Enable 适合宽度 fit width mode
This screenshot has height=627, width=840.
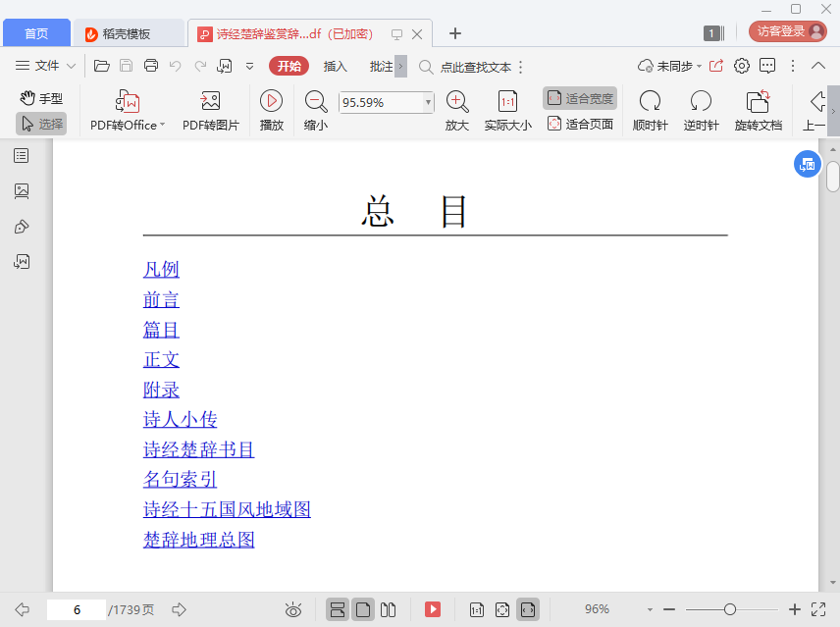pos(580,98)
